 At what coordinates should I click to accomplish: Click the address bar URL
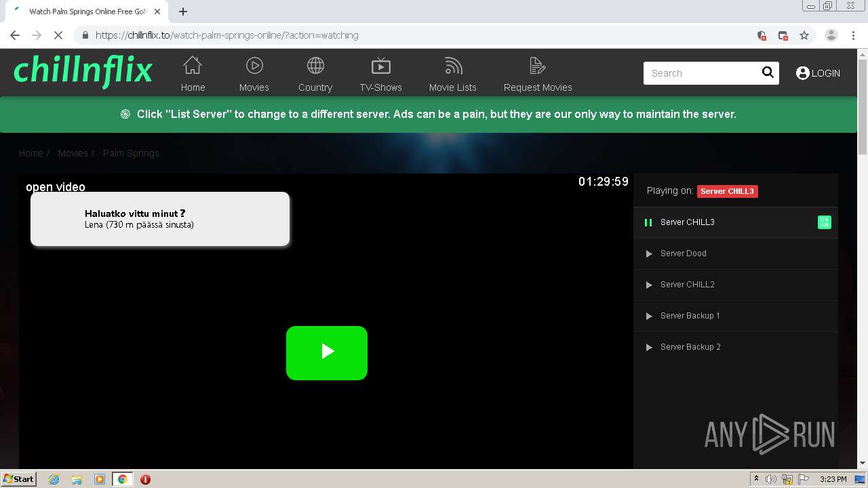coord(227,35)
